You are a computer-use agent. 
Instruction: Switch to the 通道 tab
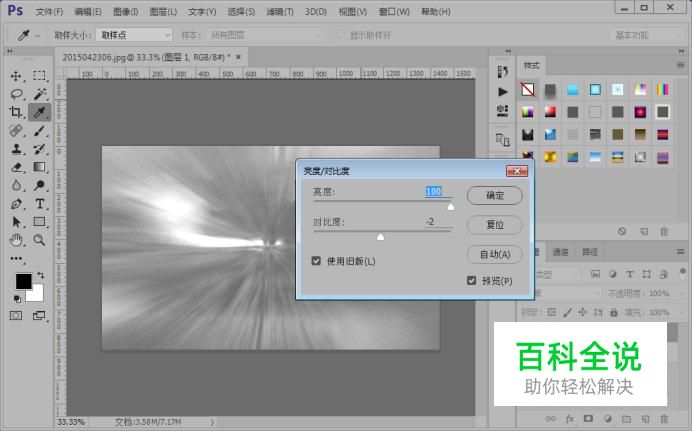(560, 252)
